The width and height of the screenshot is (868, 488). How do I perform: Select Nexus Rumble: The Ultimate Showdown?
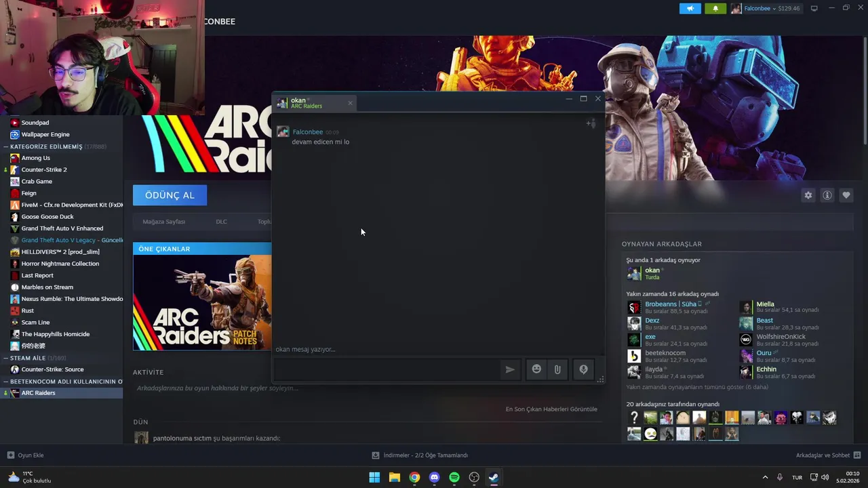72,299
